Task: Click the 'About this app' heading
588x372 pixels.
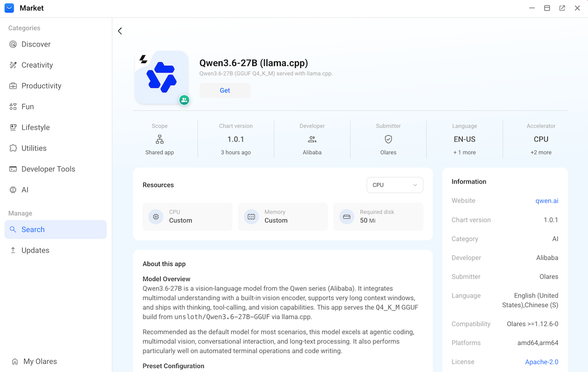Action: point(164,264)
